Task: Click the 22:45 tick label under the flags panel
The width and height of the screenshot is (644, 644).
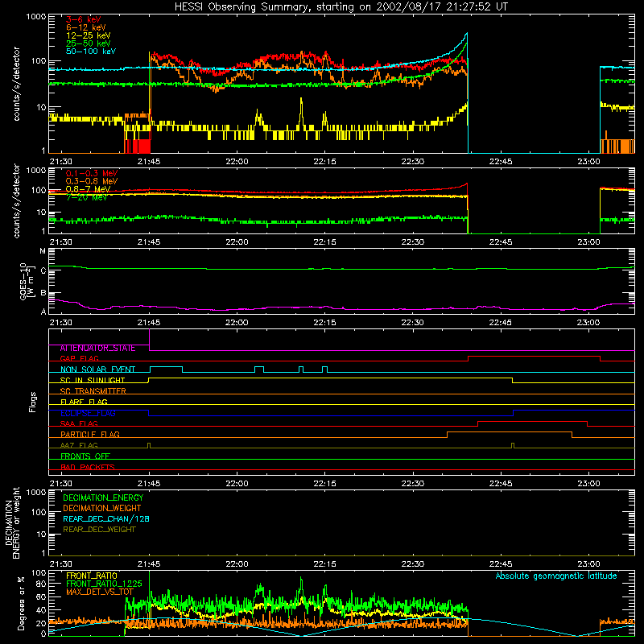Action: pos(501,484)
